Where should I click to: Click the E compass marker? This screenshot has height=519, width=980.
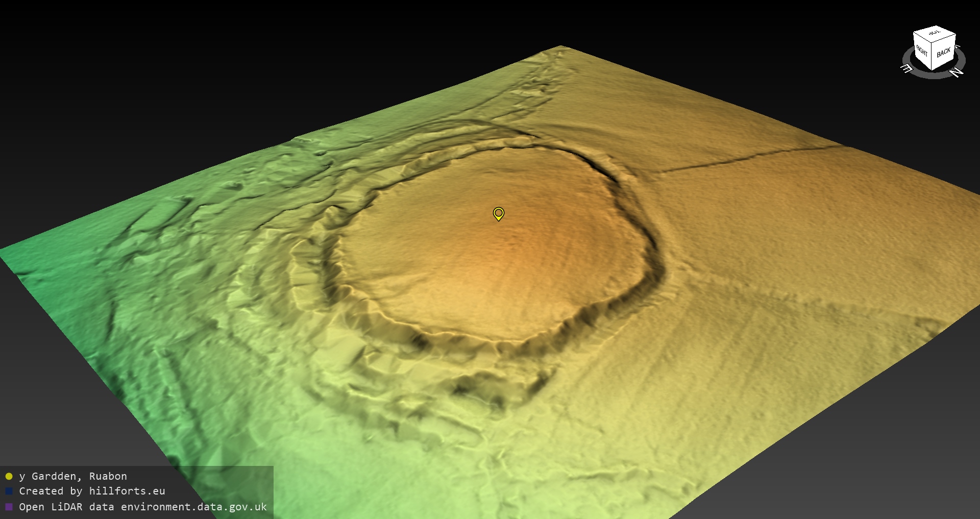click(x=906, y=68)
